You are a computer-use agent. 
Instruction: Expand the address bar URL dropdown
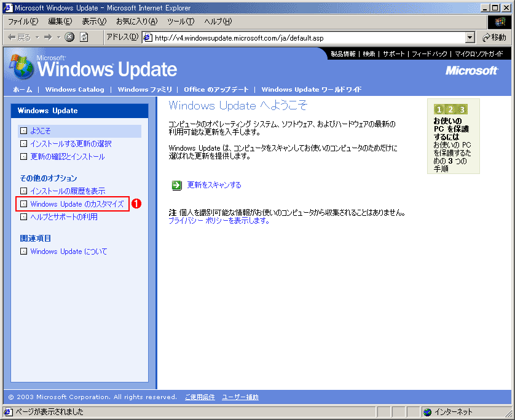pyautogui.click(x=470, y=38)
